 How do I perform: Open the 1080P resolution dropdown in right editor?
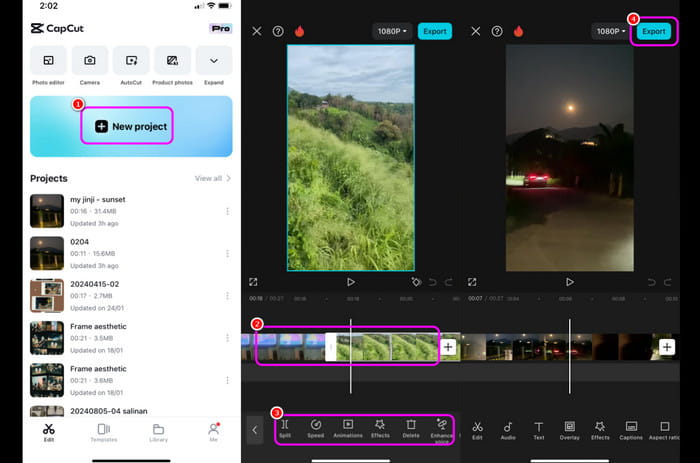tap(611, 31)
